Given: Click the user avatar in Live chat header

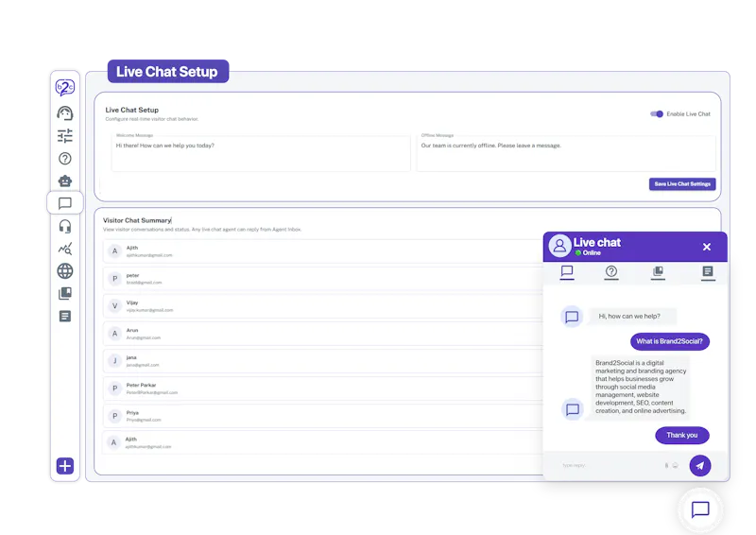Looking at the screenshot, I should pos(559,246).
